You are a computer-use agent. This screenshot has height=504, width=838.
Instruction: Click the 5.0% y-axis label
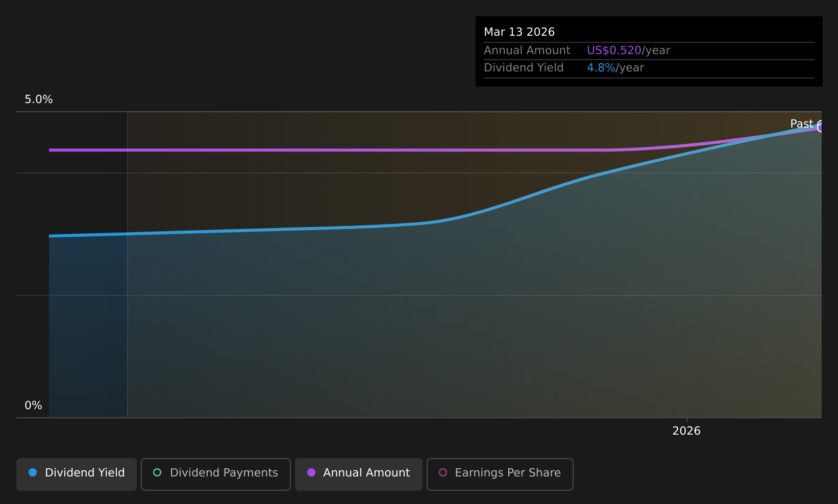point(39,99)
